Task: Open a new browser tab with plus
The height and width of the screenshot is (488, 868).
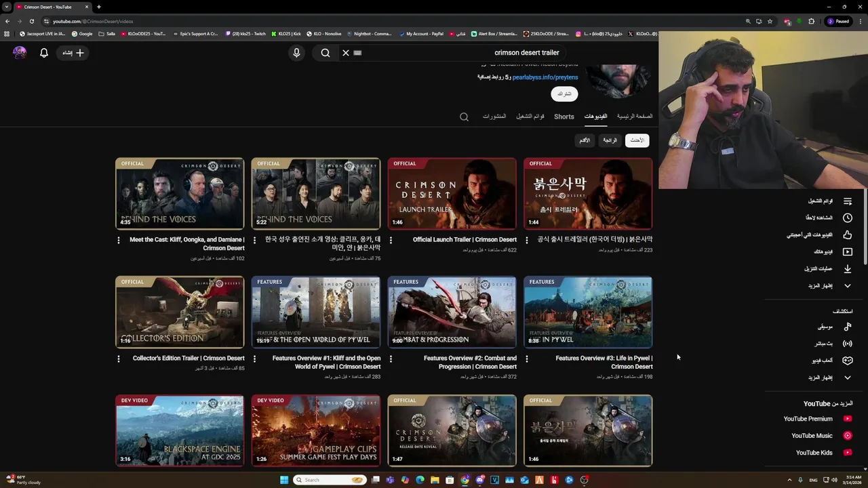Action: coord(98,7)
